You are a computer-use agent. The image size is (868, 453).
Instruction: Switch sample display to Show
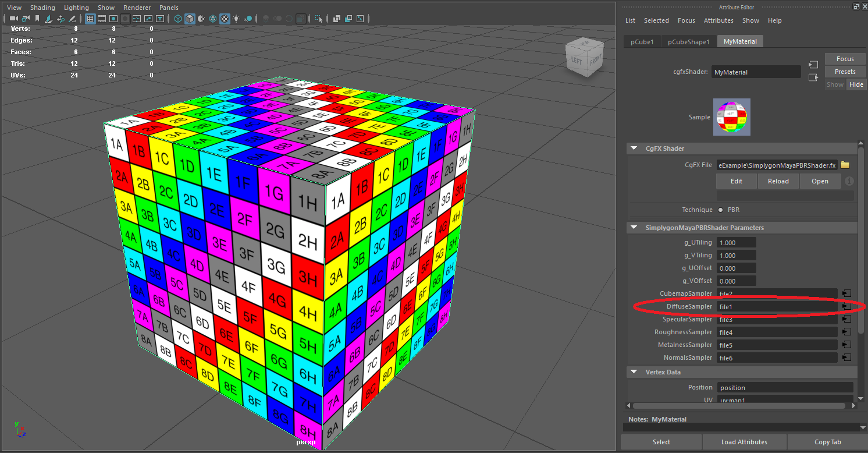pyautogui.click(x=835, y=84)
